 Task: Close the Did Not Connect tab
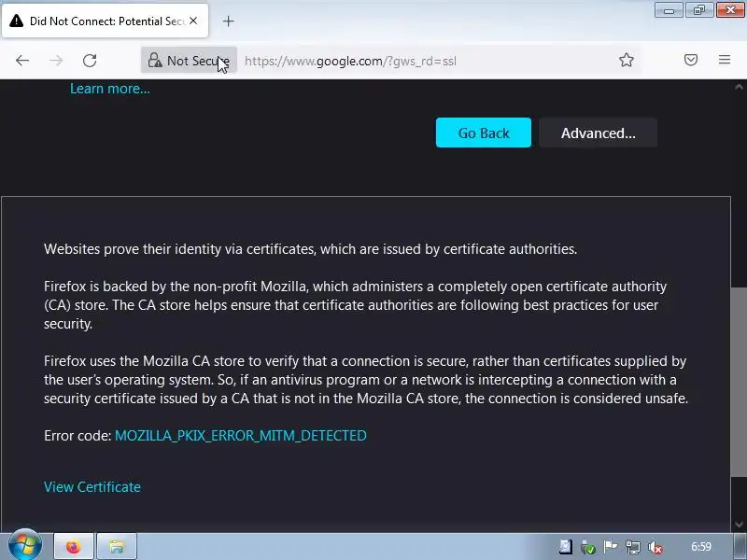click(193, 21)
